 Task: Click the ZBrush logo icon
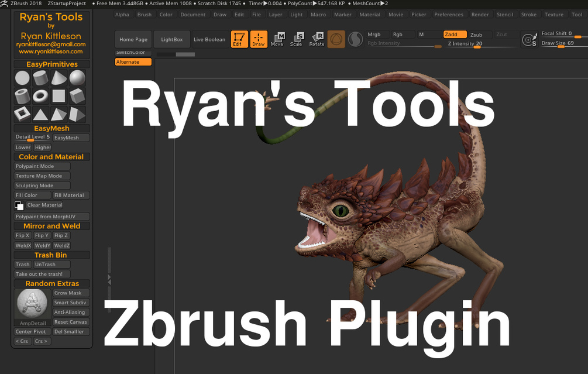click(x=4, y=4)
